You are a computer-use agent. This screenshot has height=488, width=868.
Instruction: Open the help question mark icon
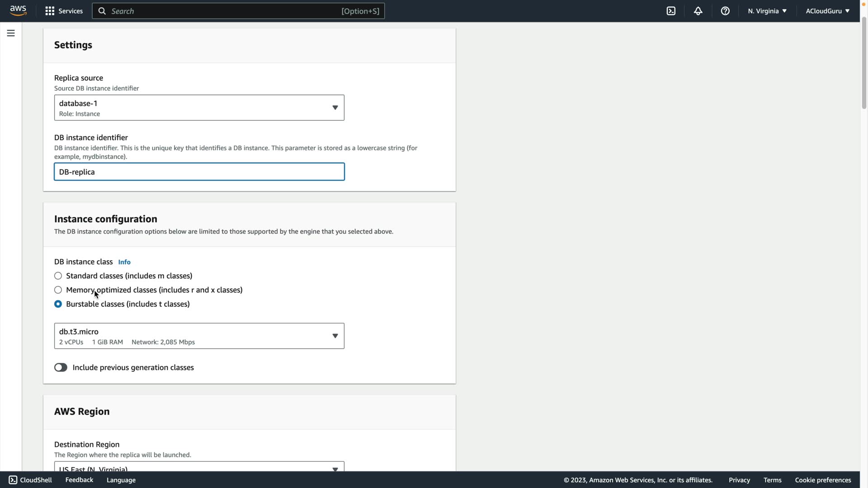[x=725, y=11]
